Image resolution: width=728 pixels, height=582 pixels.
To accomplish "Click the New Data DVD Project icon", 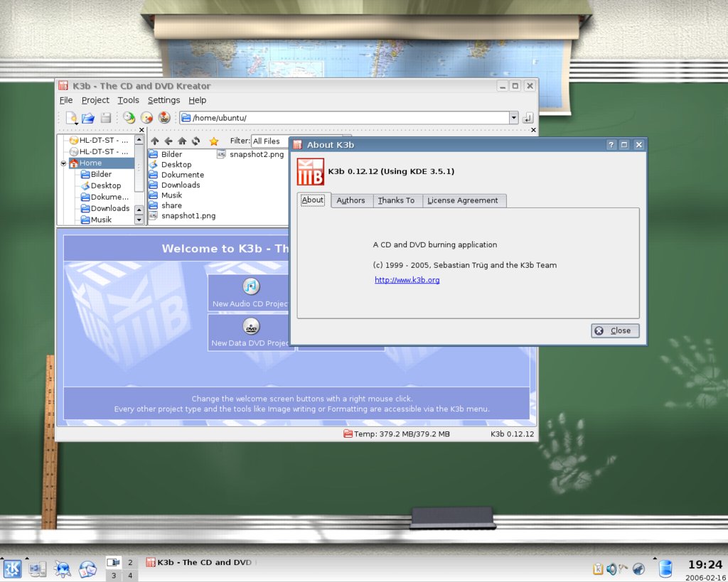I will click(x=251, y=326).
